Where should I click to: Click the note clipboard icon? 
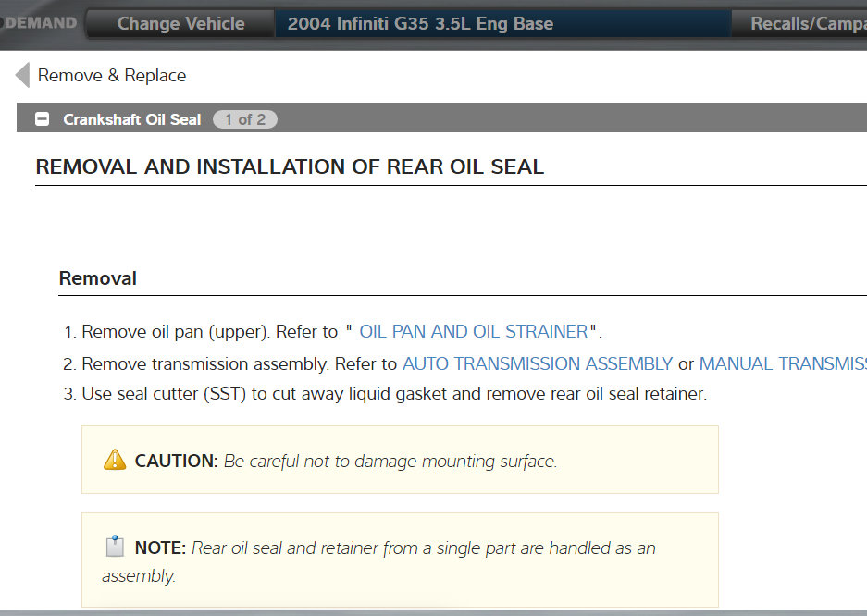pyautogui.click(x=115, y=547)
